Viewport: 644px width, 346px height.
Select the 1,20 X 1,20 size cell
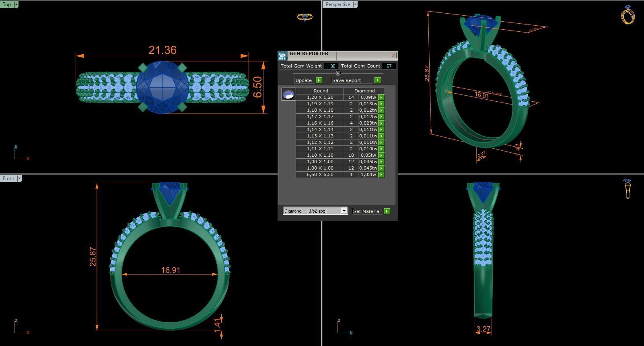coord(320,97)
